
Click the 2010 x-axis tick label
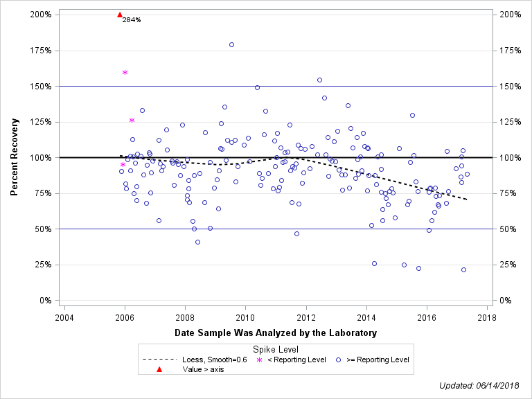coord(245,317)
